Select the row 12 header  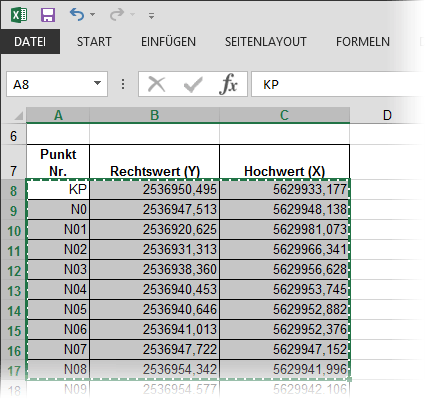(13, 271)
